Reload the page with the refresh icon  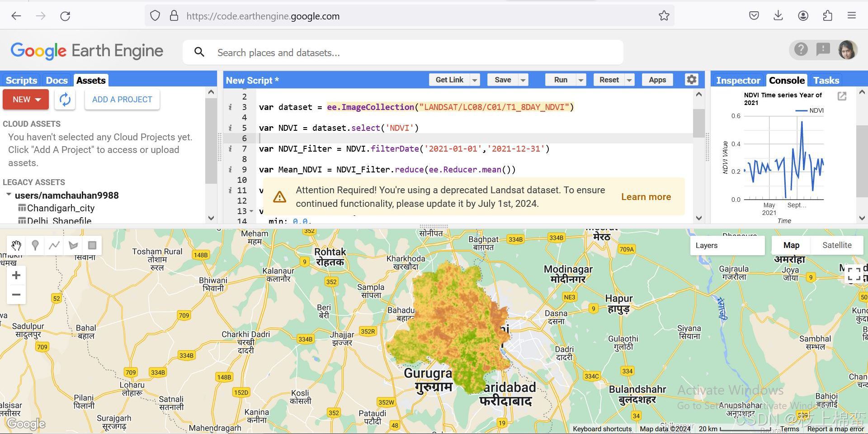click(x=65, y=16)
